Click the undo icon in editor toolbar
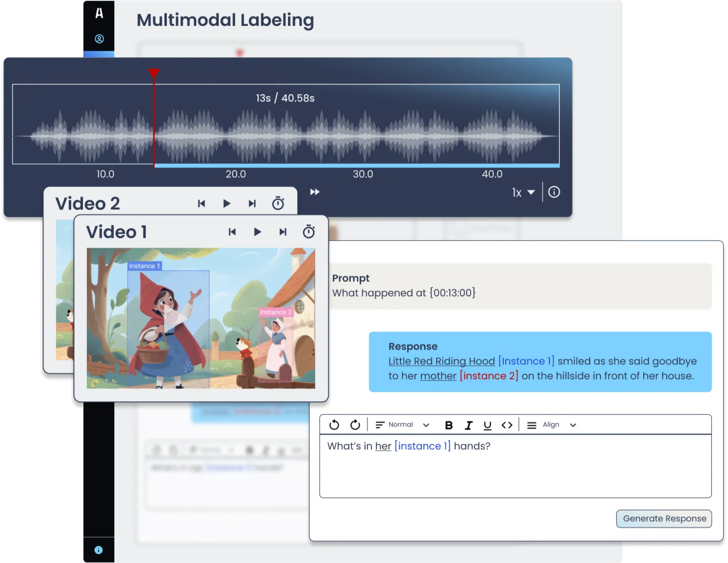 tap(334, 425)
